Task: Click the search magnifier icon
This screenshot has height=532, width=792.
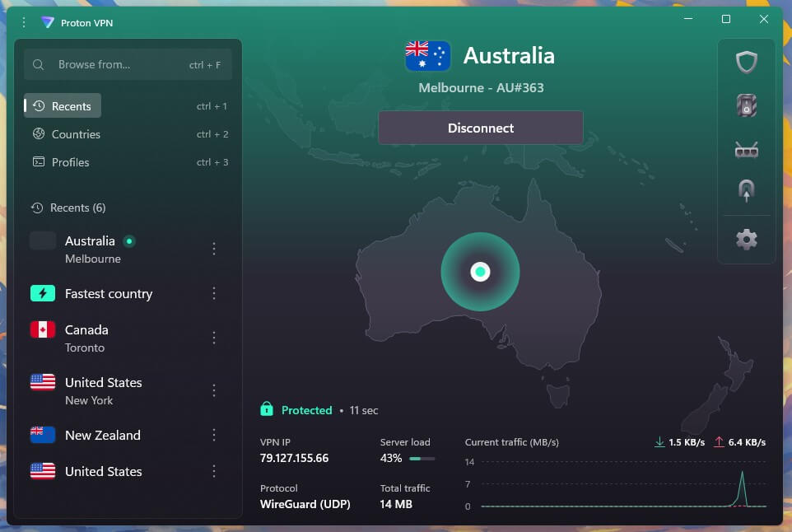Action: point(39,65)
